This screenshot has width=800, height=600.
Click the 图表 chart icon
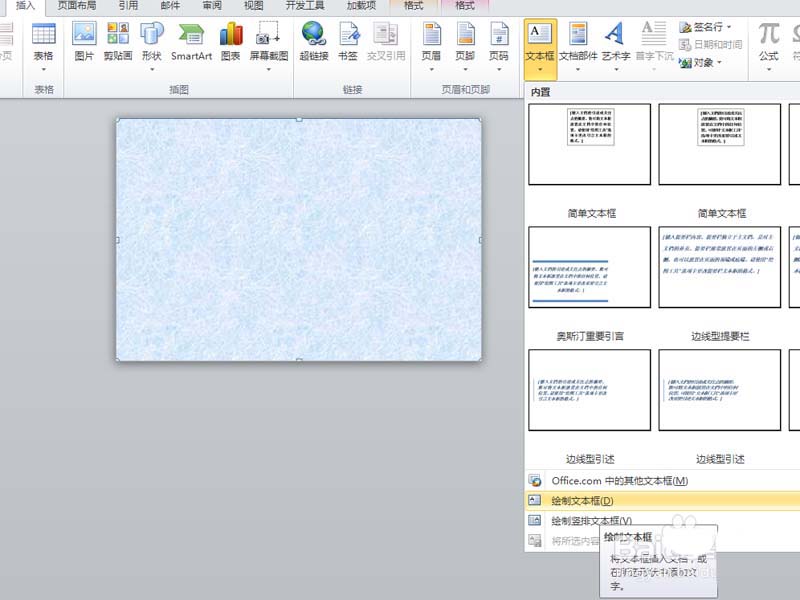tap(231, 41)
